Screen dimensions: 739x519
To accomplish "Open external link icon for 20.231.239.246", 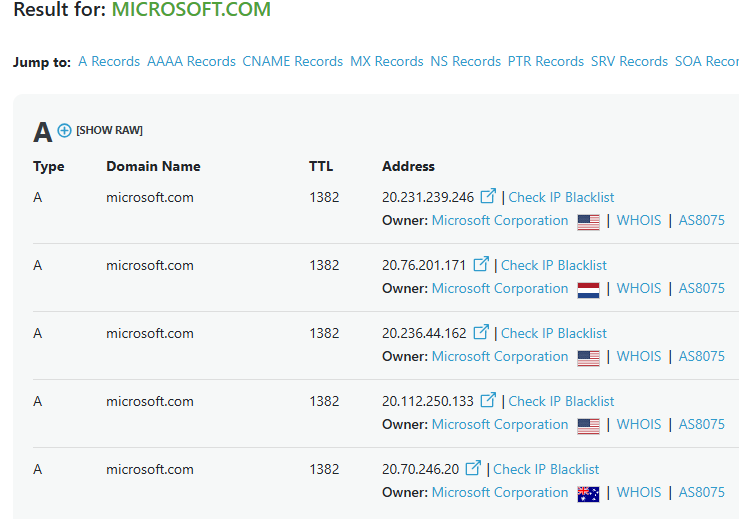I will click(488, 196).
